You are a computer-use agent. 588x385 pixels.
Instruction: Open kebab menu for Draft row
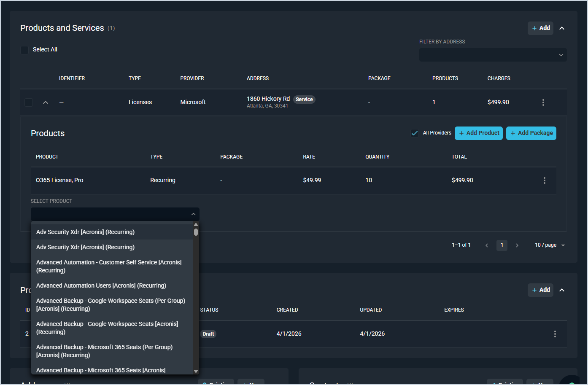(555, 334)
